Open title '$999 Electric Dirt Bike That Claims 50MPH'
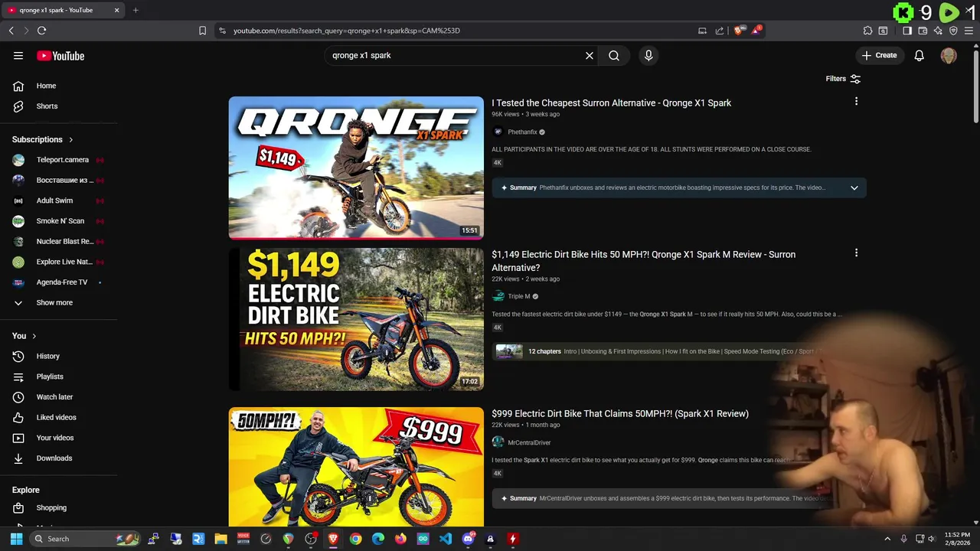Screen dimensions: 980x551 [x=620, y=413]
